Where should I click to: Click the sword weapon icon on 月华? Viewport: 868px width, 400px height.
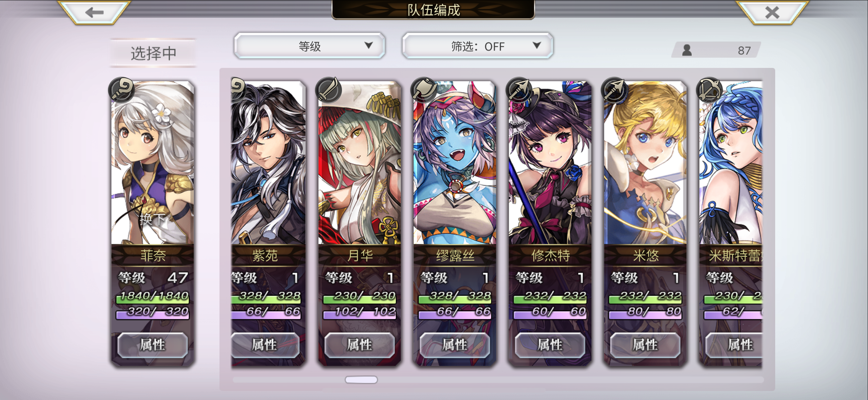(328, 90)
